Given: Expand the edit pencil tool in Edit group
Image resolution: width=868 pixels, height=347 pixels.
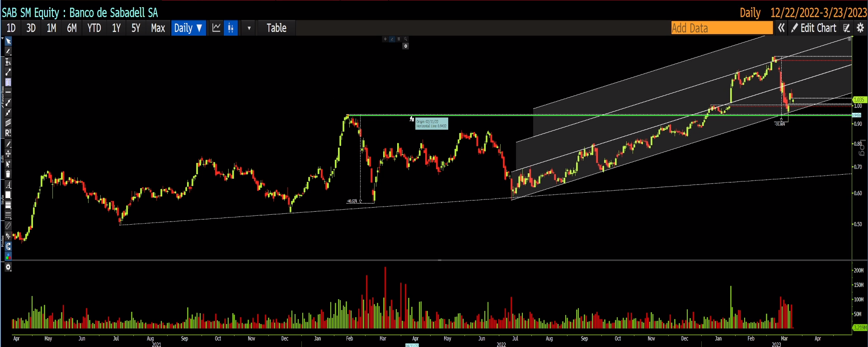Looking at the screenshot, I should click(8, 144).
